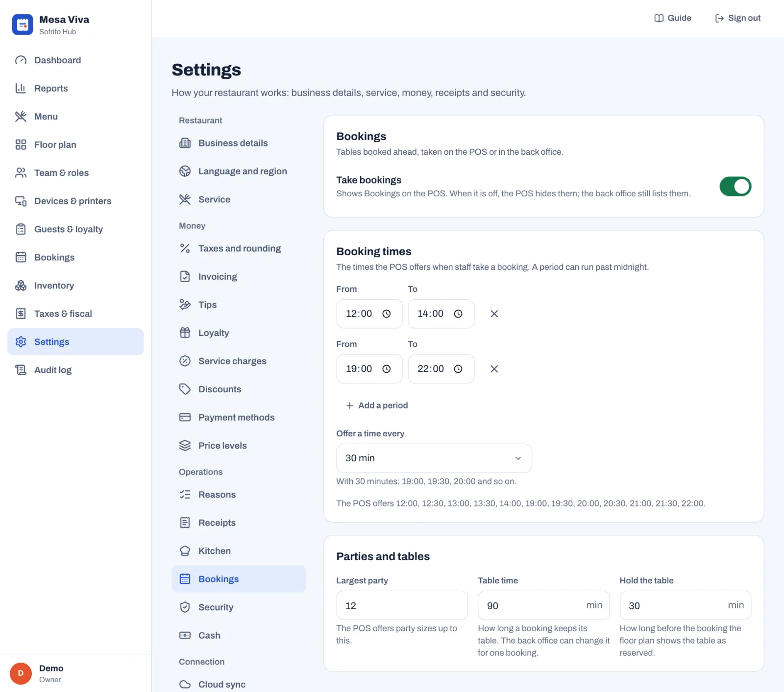The width and height of the screenshot is (784, 692).
Task: Edit the Largest party field
Action: pyautogui.click(x=402, y=606)
